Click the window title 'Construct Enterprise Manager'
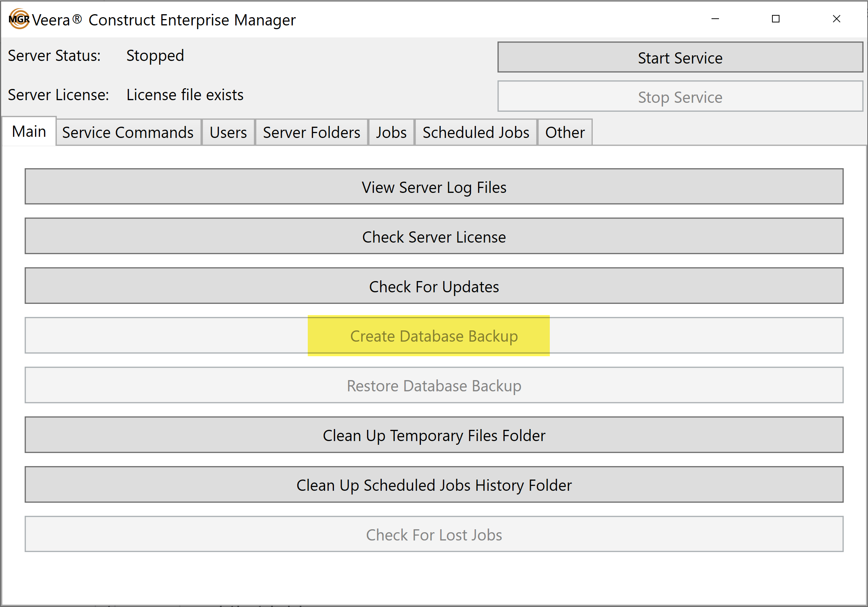 pyautogui.click(x=192, y=20)
